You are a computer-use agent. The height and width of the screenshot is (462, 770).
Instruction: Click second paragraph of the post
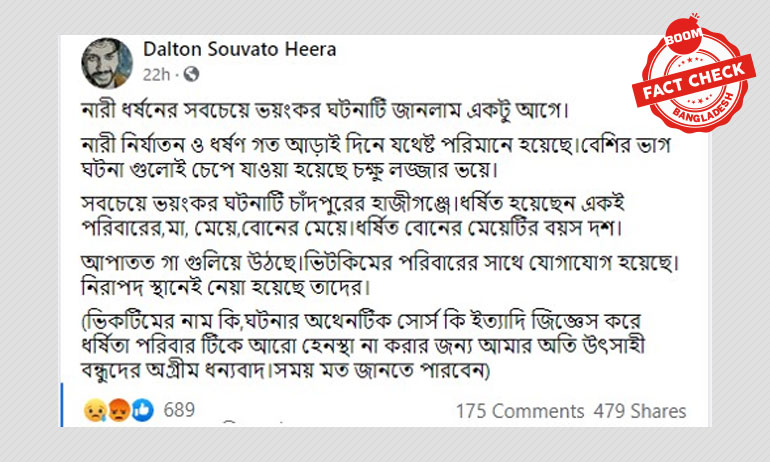click(x=376, y=157)
